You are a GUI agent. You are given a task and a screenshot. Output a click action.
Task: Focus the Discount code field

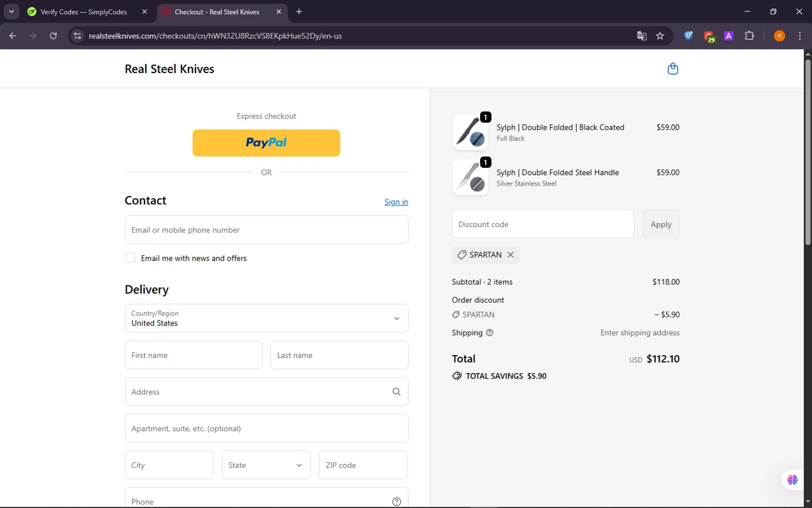click(543, 224)
